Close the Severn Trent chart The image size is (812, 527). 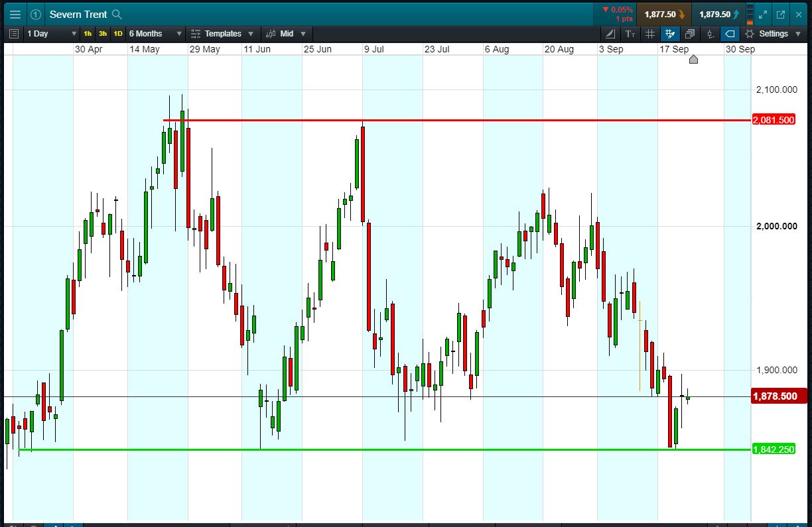coord(798,14)
